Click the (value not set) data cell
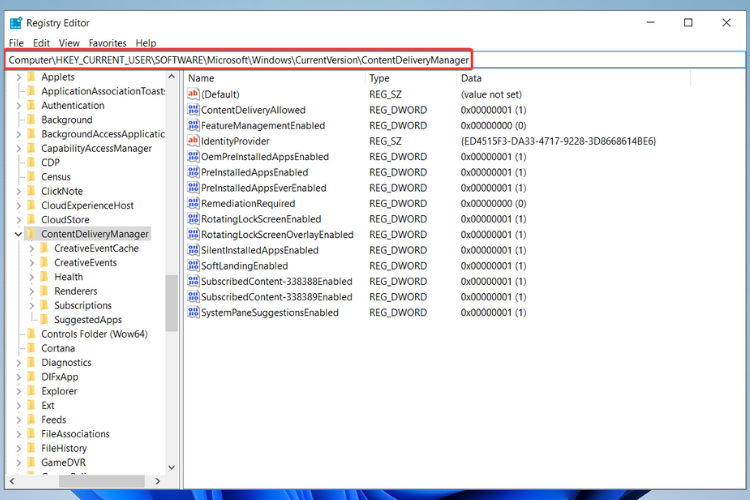 point(491,94)
